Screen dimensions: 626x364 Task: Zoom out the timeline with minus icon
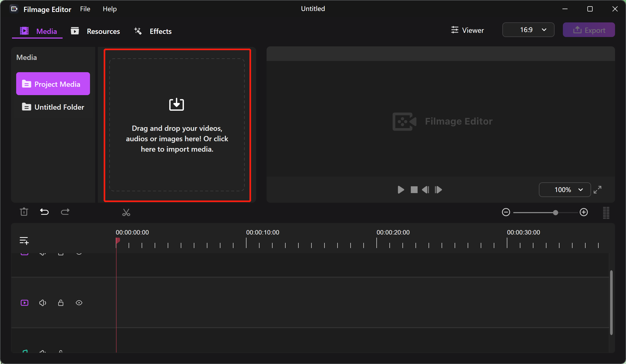506,212
